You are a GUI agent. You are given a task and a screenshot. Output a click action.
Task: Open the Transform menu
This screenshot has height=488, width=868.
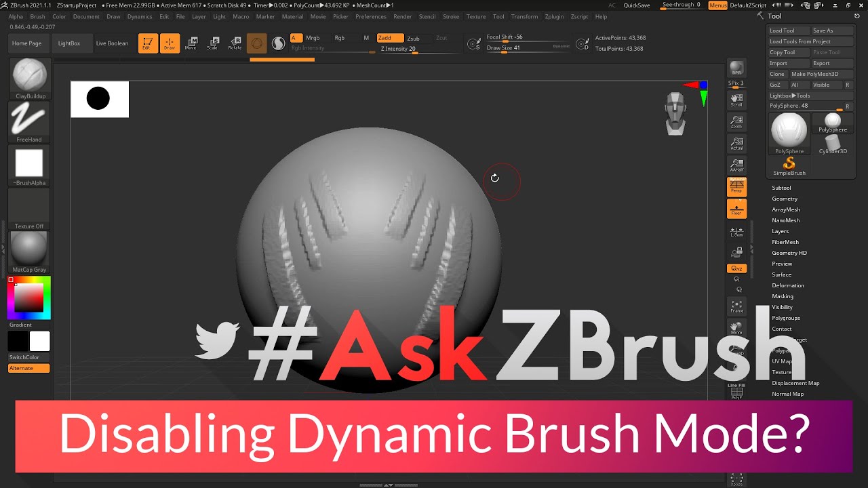click(x=524, y=16)
